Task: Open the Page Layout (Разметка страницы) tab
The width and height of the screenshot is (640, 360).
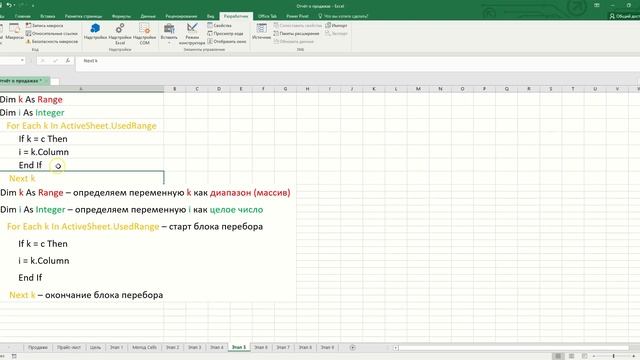Action: coord(84,16)
